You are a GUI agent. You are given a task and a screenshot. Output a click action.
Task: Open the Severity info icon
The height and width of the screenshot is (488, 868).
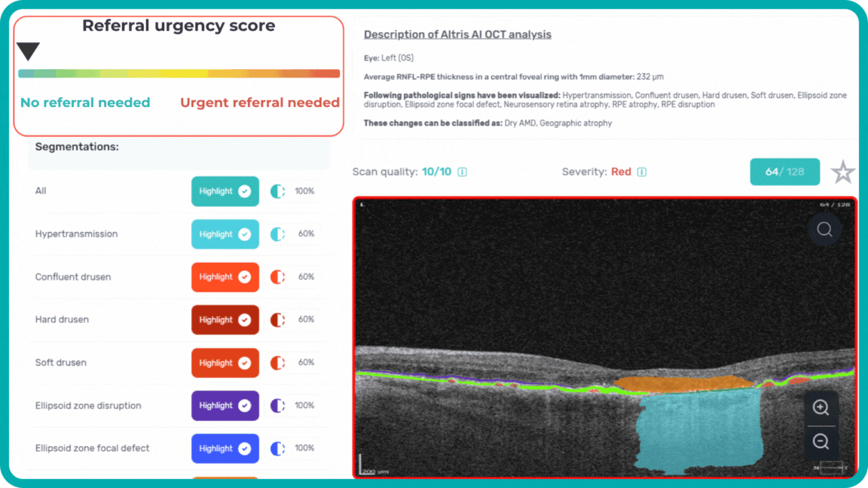point(641,172)
